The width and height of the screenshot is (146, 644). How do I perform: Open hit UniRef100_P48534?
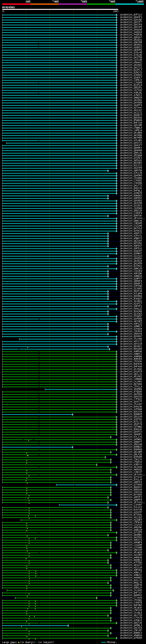131,35
